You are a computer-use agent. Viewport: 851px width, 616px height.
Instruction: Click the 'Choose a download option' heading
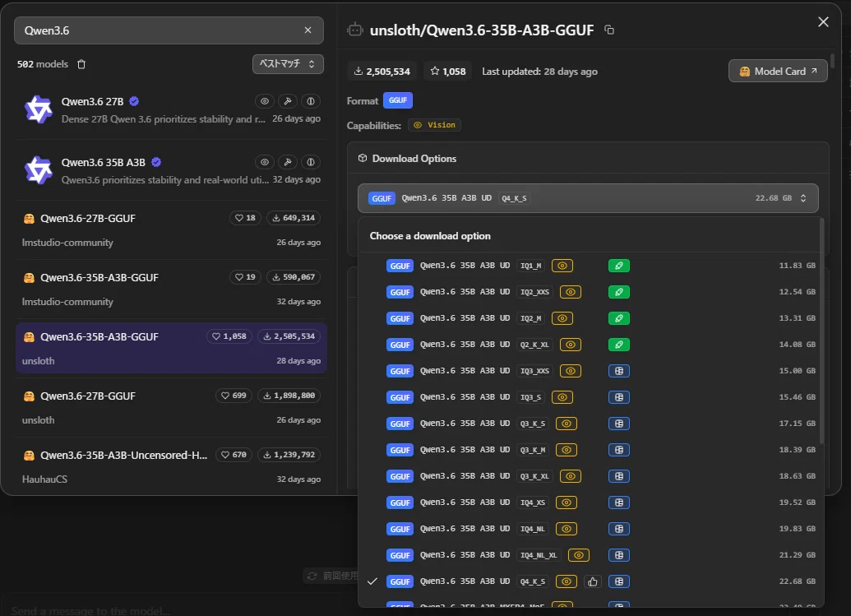tap(430, 236)
